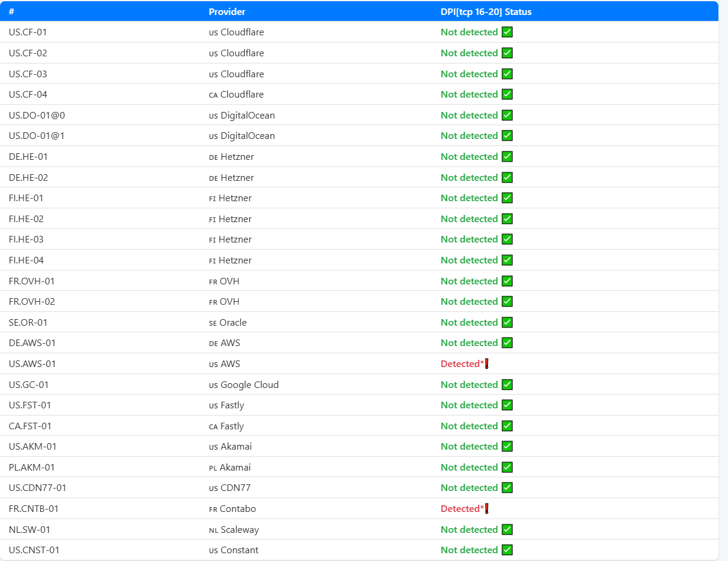Select the FI.HE-02 identifier cell
The height and width of the screenshot is (561, 728).
(x=26, y=219)
